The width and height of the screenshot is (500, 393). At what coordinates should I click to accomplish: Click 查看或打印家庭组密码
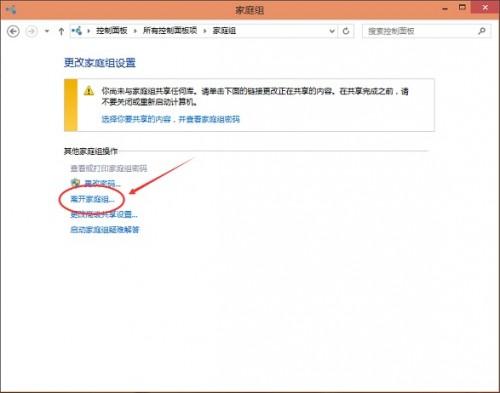[x=109, y=169]
